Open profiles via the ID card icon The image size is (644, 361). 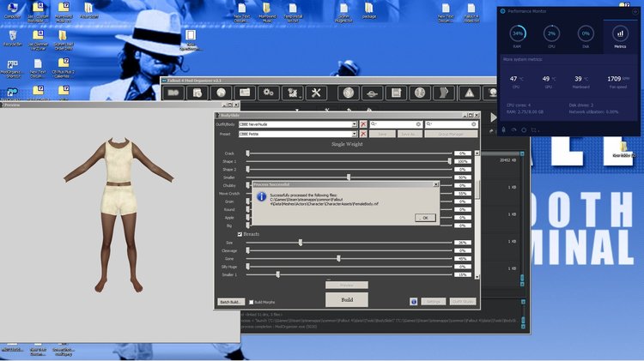(245, 93)
